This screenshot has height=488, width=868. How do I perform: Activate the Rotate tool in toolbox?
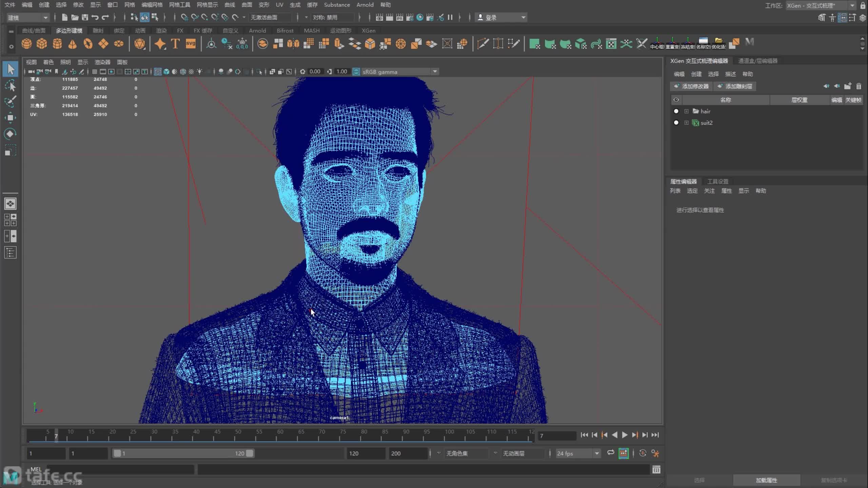(x=10, y=134)
